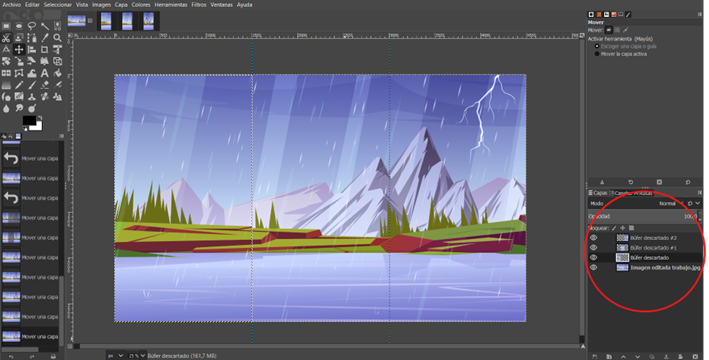Hide the Imagen editada trabajo.jpg layer
Viewport: 709px width, 360px height.
tap(594, 268)
